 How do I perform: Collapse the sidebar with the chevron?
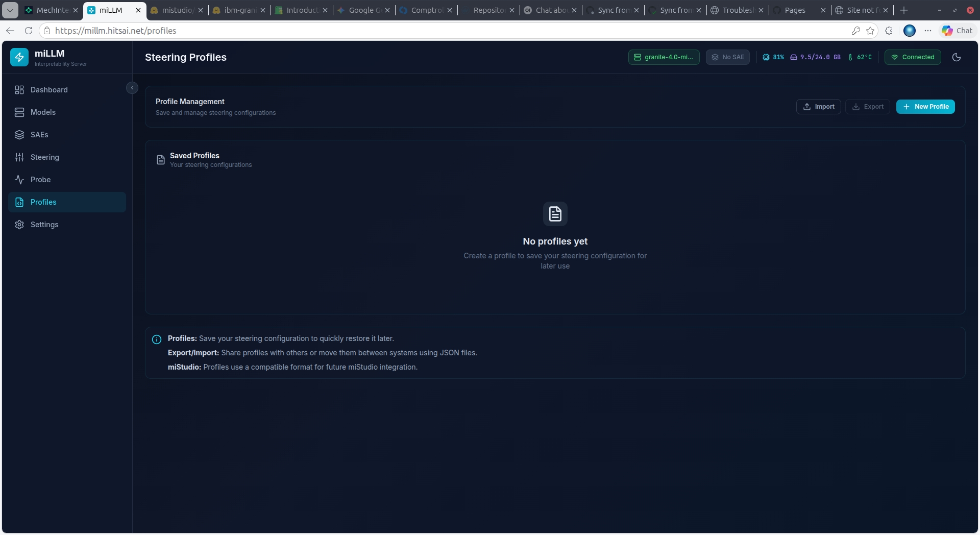point(132,87)
